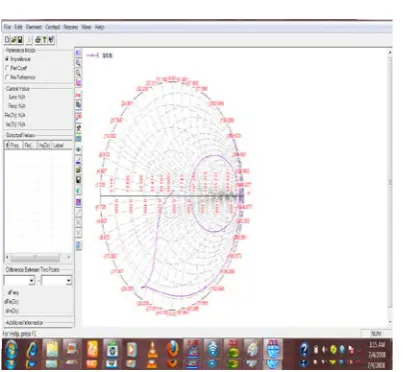Click the left scroll arrow of the Selected Values list
The image size is (403, 372).
[7, 257]
